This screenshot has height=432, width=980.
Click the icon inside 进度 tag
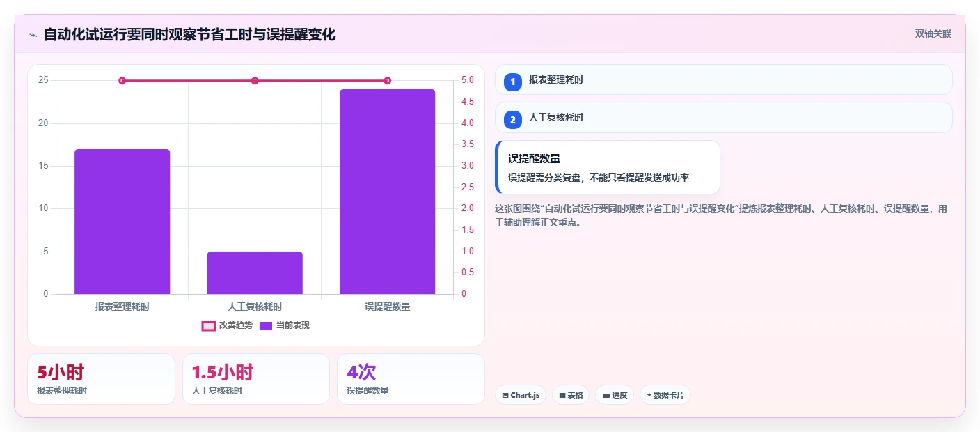click(606, 395)
